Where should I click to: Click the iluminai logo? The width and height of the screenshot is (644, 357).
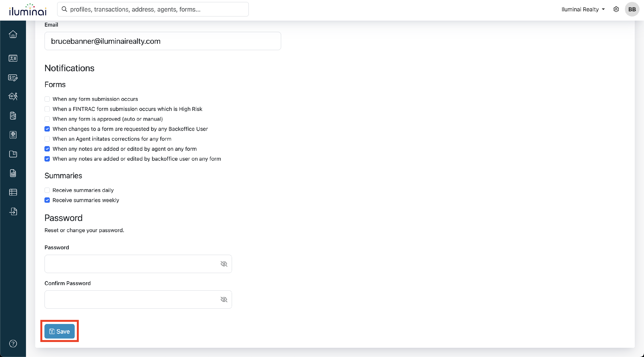(x=28, y=9)
